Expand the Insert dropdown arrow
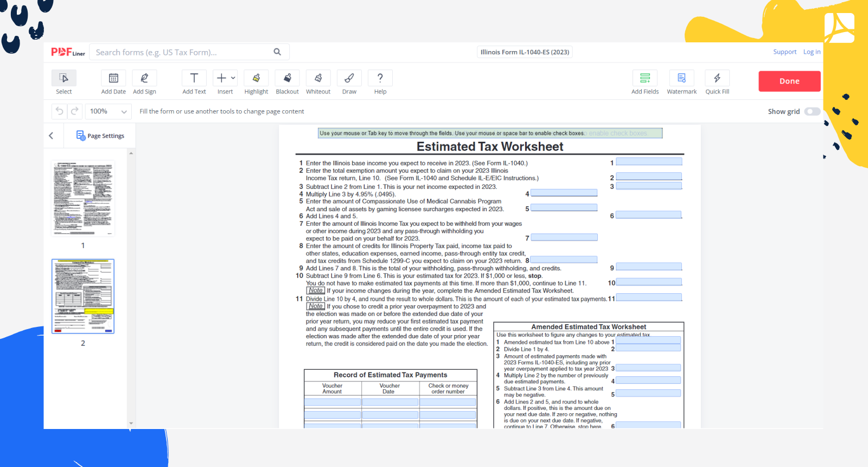This screenshot has height=467, width=868. click(x=233, y=78)
